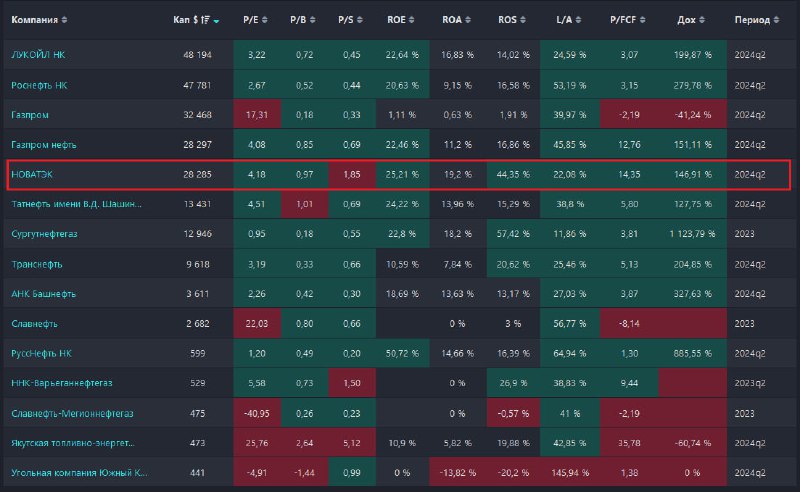Viewport: 800px width, 492px height.
Task: Select ЛУКОЙЛ capitalization value 48 194
Action: 197,55
